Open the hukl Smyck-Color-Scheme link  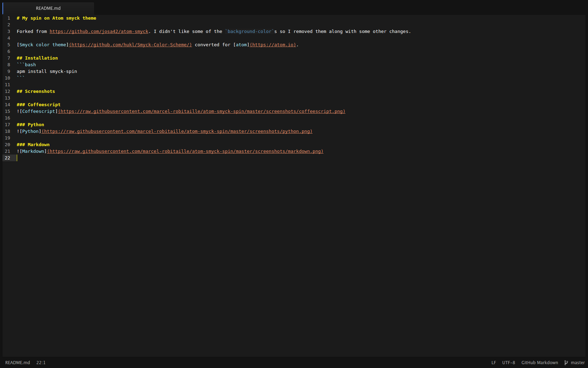coord(131,45)
